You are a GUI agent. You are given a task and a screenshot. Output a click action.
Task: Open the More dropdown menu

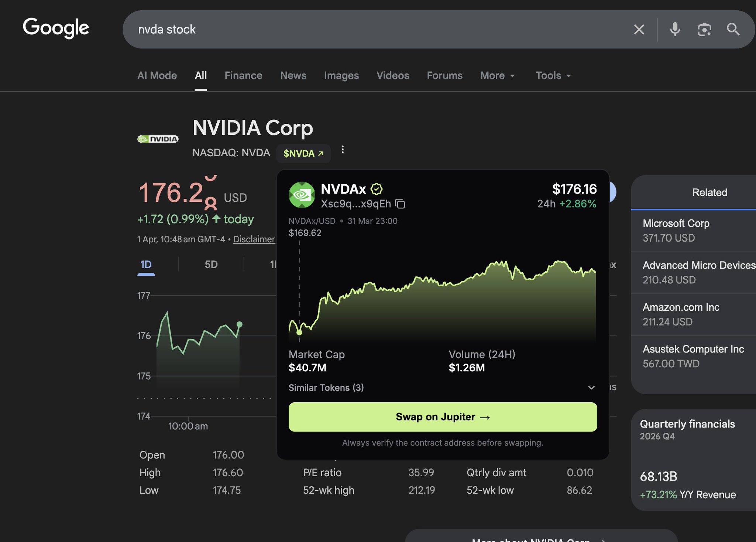[x=497, y=76]
